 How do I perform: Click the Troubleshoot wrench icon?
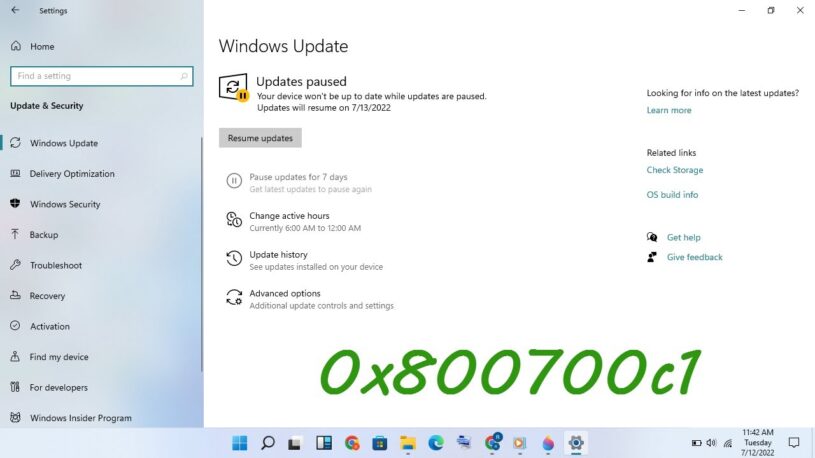(15, 265)
